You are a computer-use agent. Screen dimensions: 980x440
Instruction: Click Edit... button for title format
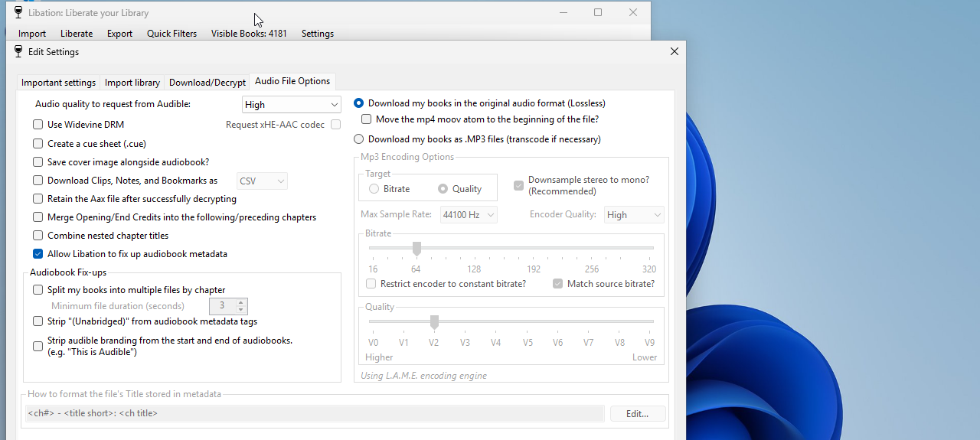pos(637,413)
